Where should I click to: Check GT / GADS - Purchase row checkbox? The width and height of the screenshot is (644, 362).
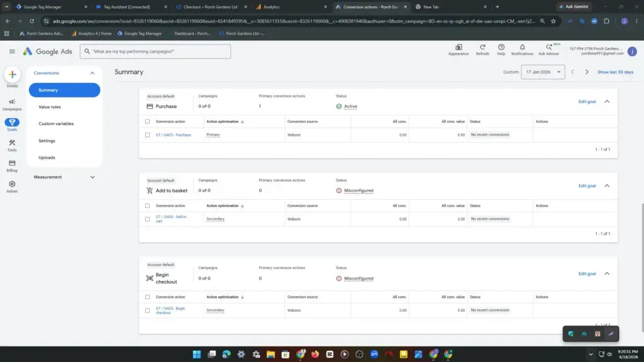point(147,134)
